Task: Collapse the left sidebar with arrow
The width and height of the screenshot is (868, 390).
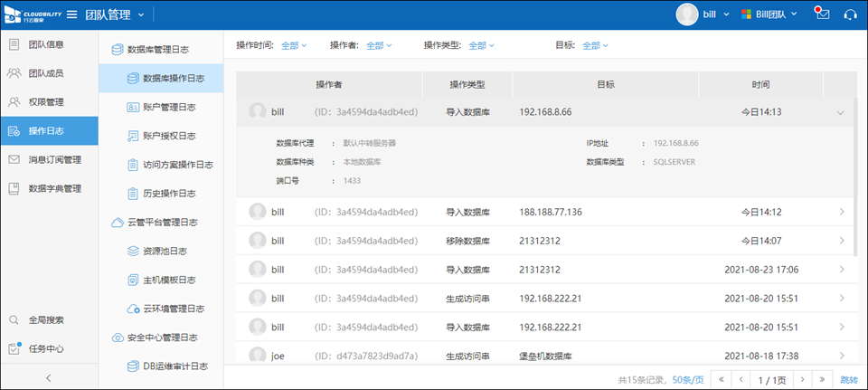Action: [x=49, y=377]
